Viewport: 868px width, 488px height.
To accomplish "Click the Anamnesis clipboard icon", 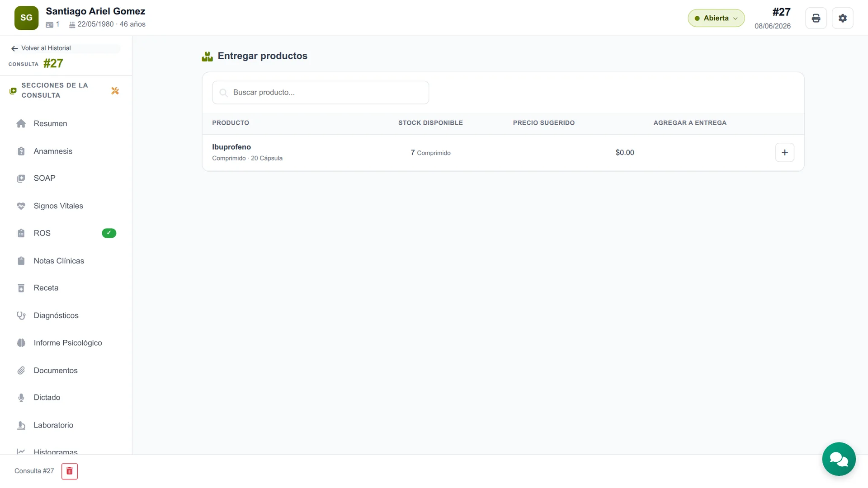I will coord(21,151).
